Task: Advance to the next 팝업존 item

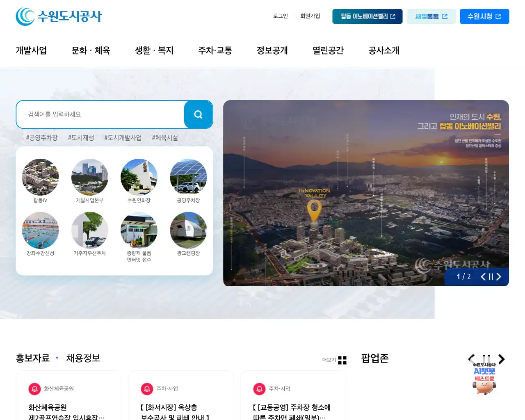Action: click(502, 359)
